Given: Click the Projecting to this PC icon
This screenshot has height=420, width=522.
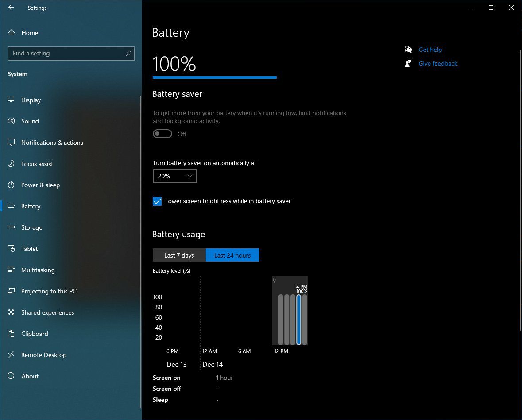Looking at the screenshot, I should coord(11,291).
